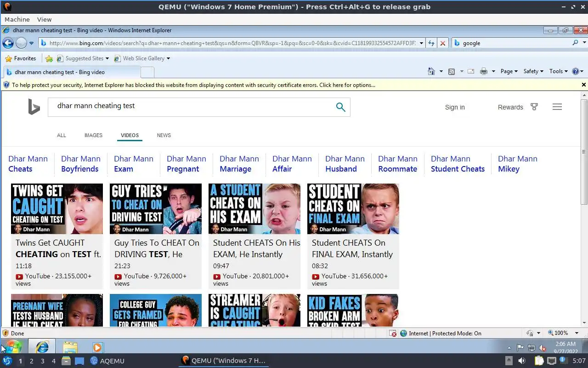Click the page vertical scrollbar thumb
The image size is (588, 368).
coord(584,152)
